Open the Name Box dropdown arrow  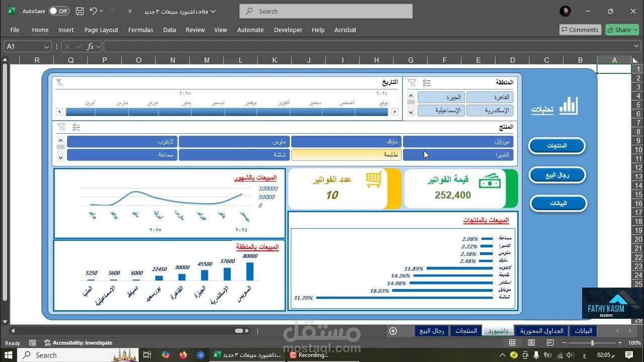coord(47,46)
